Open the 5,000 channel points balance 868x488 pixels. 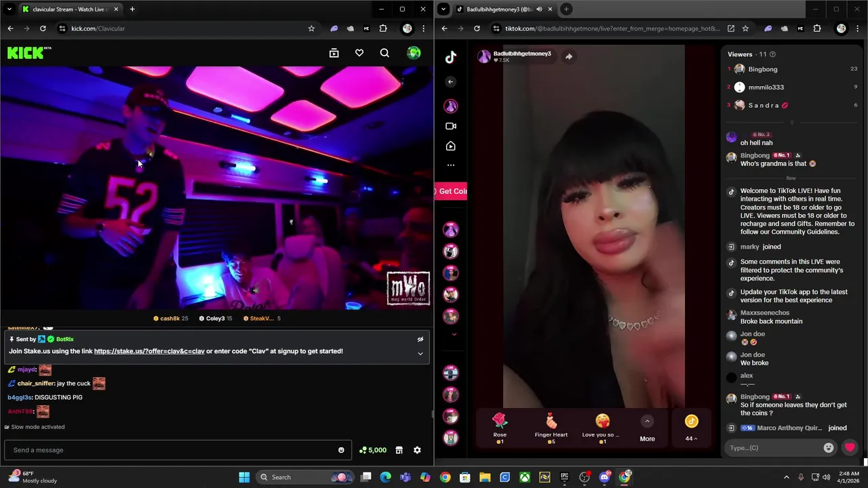click(373, 450)
